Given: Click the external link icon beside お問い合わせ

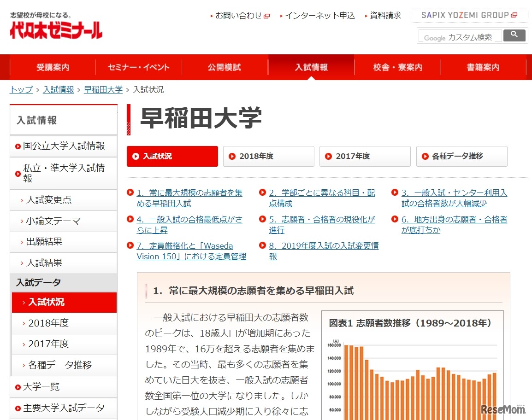Looking at the screenshot, I should tap(266, 15).
